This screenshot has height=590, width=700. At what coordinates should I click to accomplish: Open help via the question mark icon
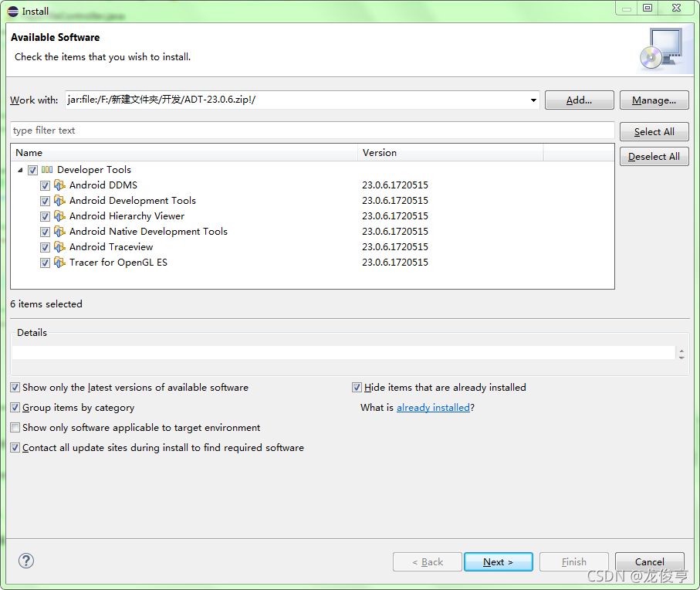[x=26, y=561]
